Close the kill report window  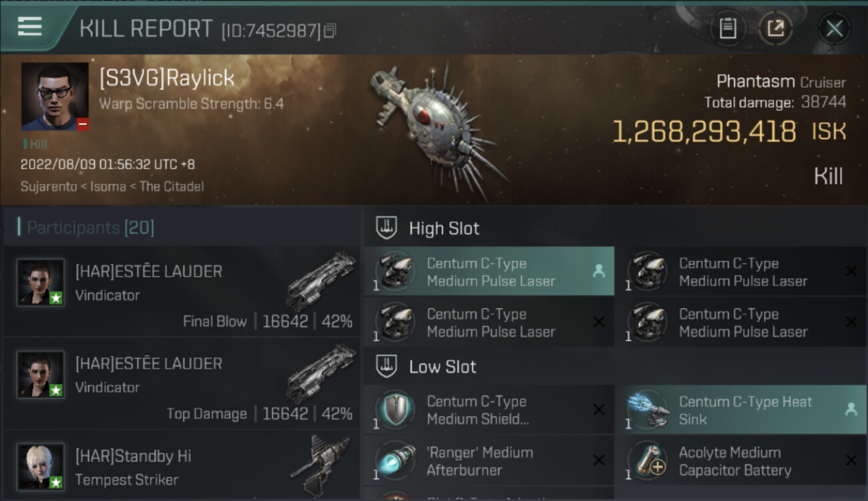835,29
